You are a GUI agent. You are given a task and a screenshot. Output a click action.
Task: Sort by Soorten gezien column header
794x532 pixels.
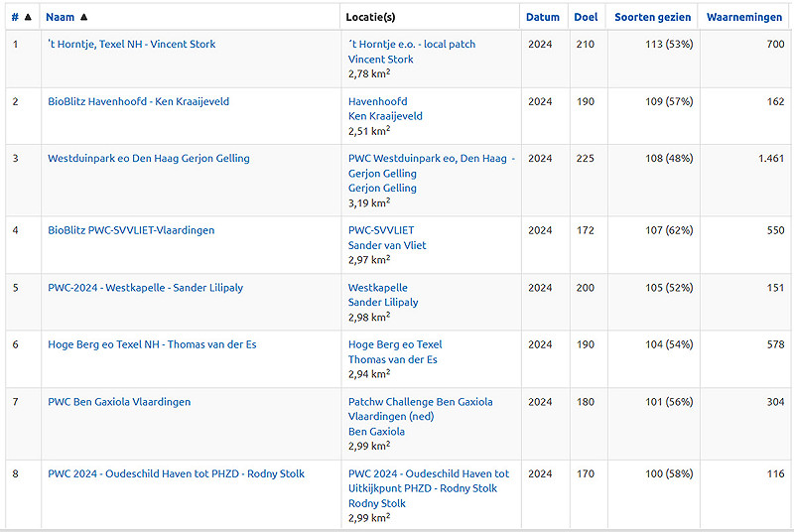(652, 17)
